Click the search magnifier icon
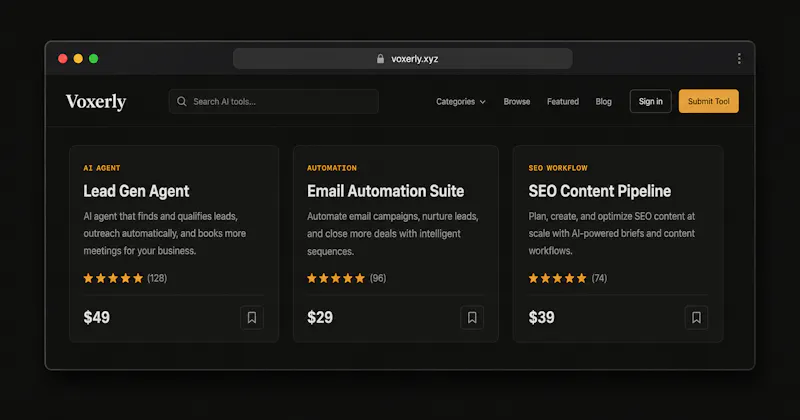800x420 pixels. (182, 102)
